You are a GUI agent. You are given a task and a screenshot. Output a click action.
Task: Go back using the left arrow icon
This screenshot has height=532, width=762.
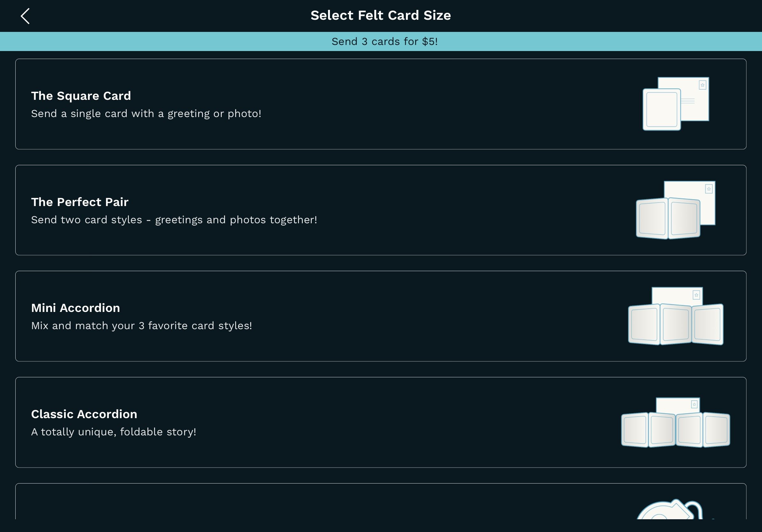coord(25,16)
